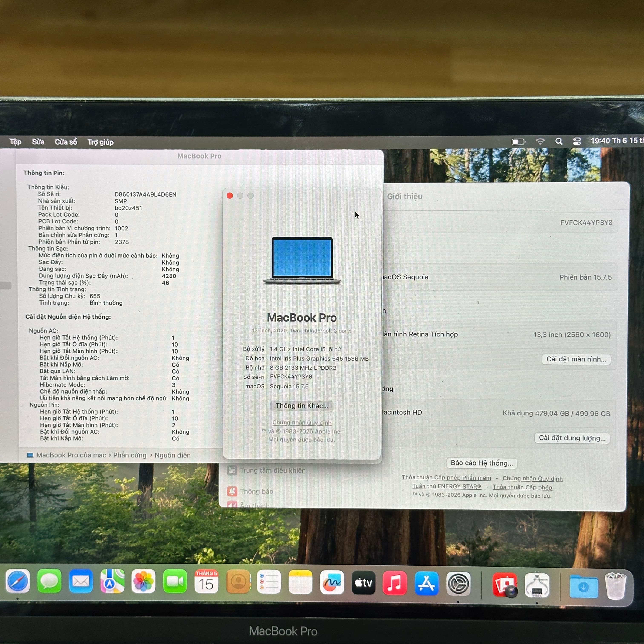Click Intel Iris Plus Graphics 645 1536 MB
This screenshot has width=644, height=644.
319,358
